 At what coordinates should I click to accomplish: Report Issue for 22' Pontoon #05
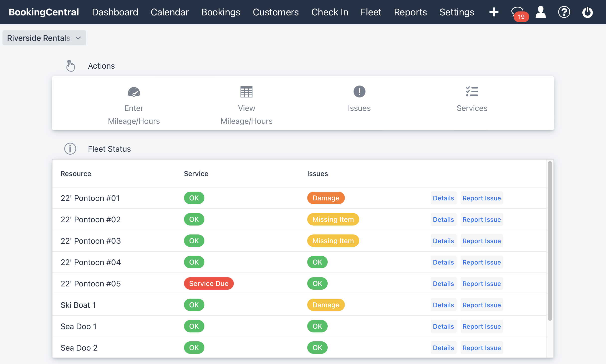pyautogui.click(x=482, y=283)
